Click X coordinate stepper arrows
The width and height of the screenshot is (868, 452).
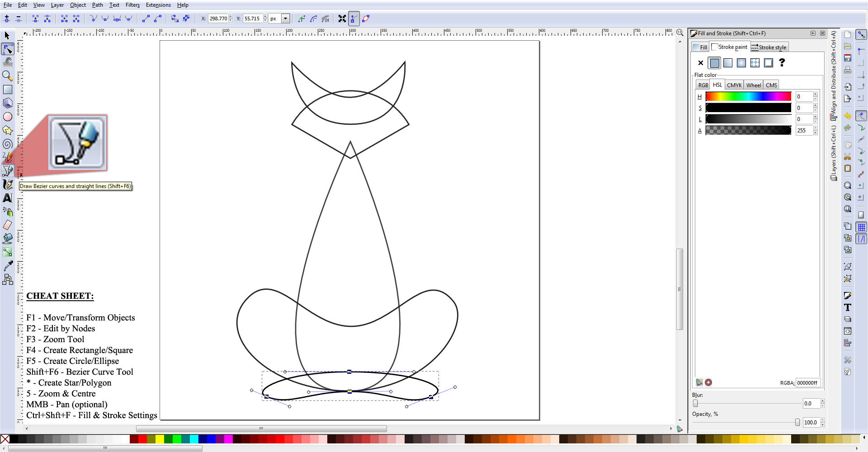pos(231,19)
